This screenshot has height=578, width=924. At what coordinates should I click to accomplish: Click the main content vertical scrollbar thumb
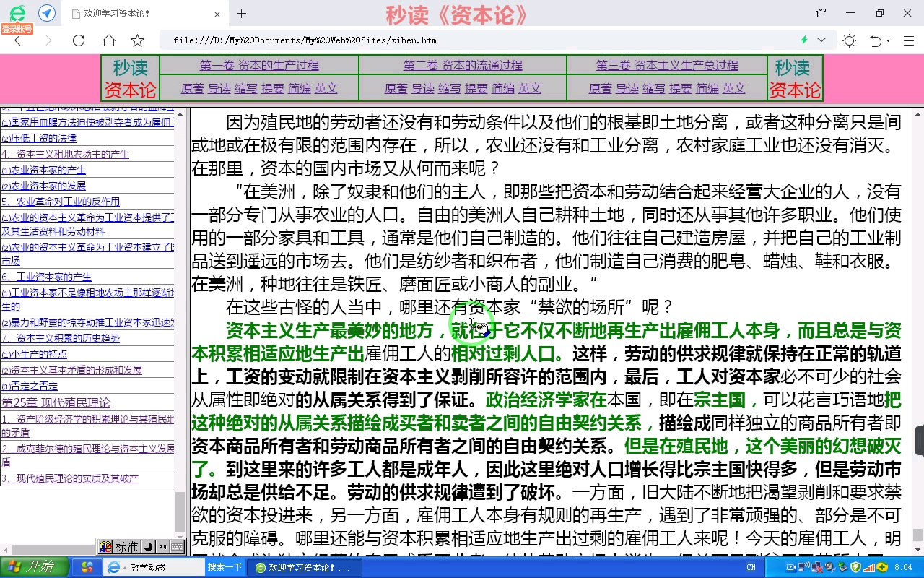(x=918, y=535)
